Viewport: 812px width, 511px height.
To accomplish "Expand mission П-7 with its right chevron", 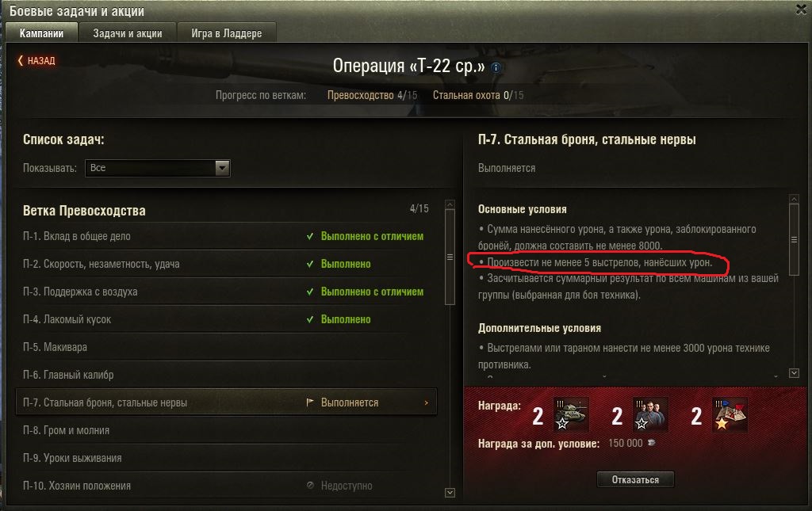I will [426, 402].
